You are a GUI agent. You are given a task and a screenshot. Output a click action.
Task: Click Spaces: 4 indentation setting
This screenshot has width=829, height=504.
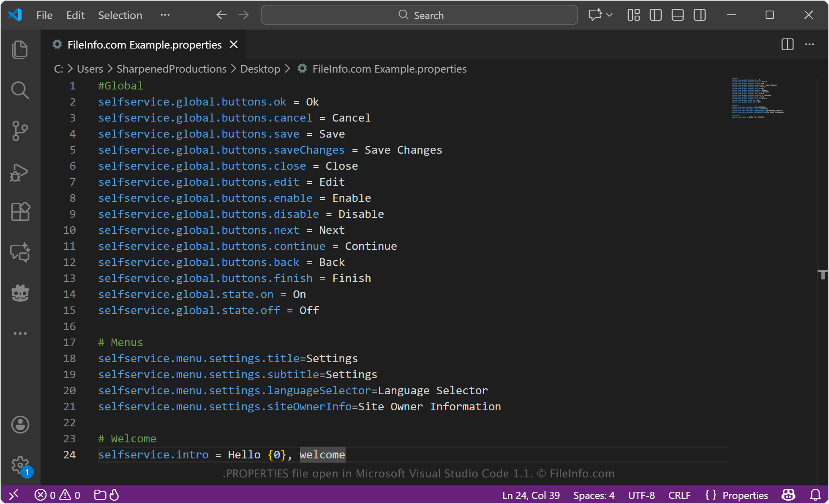point(594,495)
